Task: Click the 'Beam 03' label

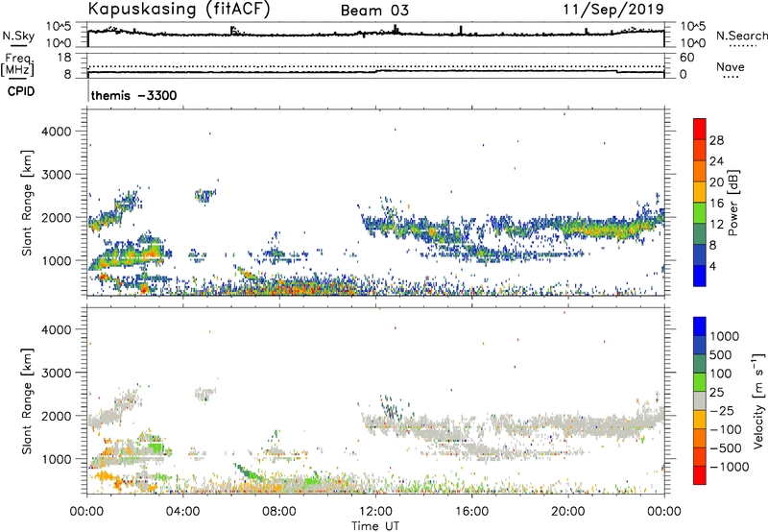Action: 374,11
